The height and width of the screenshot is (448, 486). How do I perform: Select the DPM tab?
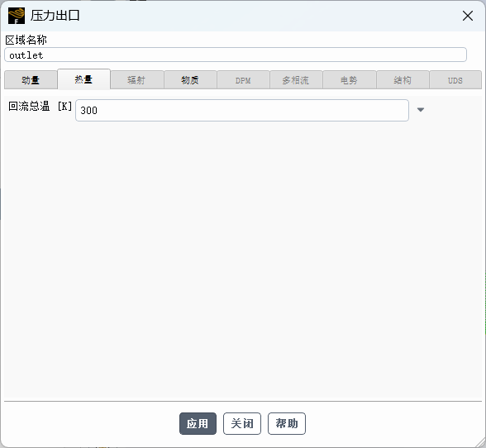coord(243,80)
